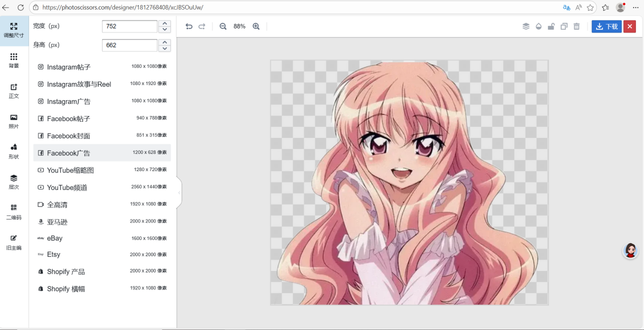Open the 形状 shapes tab

coord(14,151)
